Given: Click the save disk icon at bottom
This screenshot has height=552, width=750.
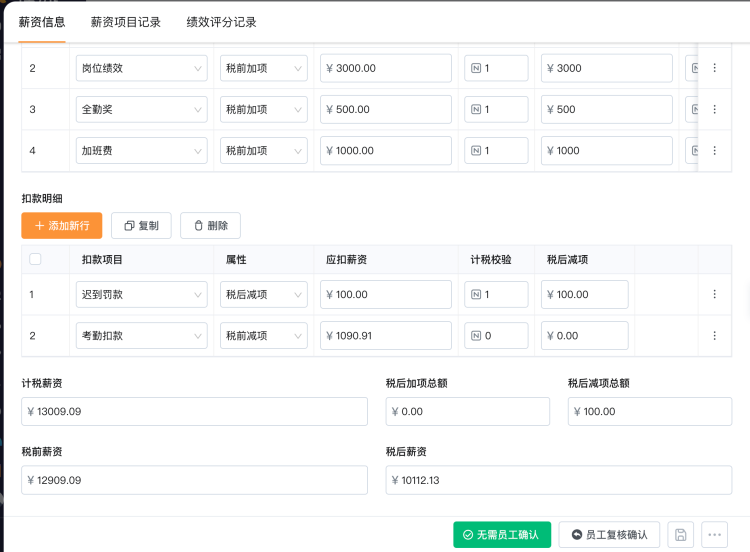Looking at the screenshot, I should click(x=680, y=535).
